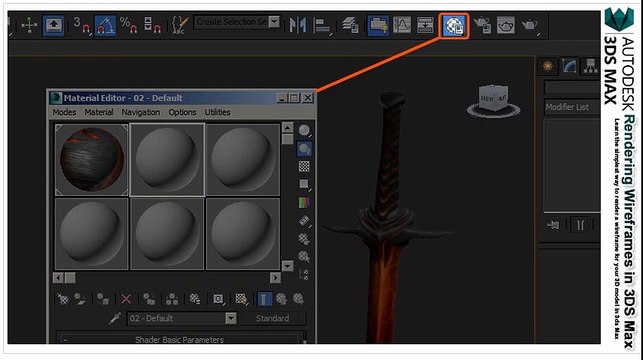Toggle the Graphite ribbon button

click(x=378, y=25)
